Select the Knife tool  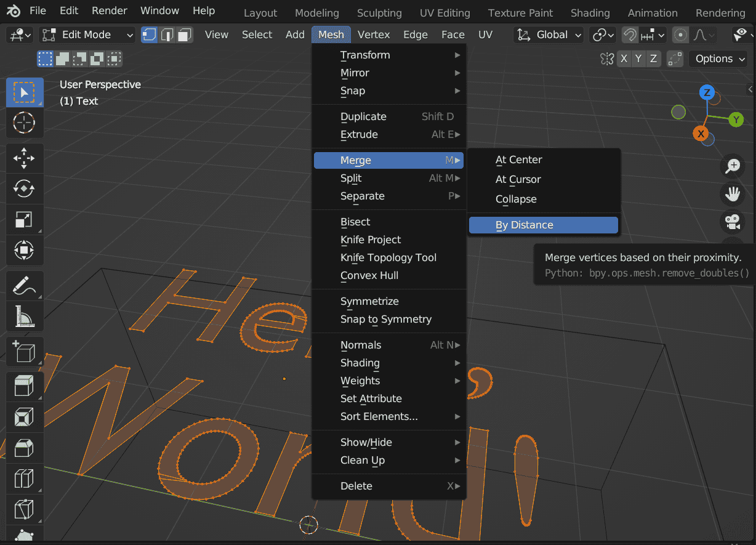click(x=25, y=510)
